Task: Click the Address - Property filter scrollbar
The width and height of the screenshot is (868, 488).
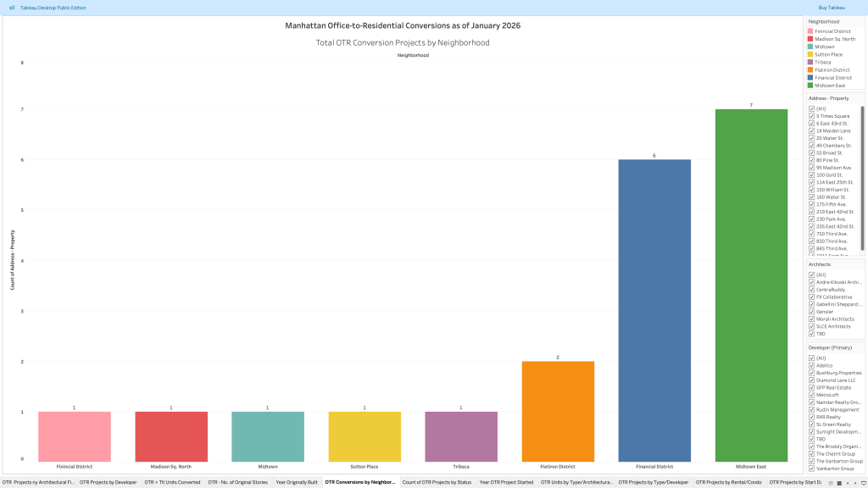Action: 863,178
